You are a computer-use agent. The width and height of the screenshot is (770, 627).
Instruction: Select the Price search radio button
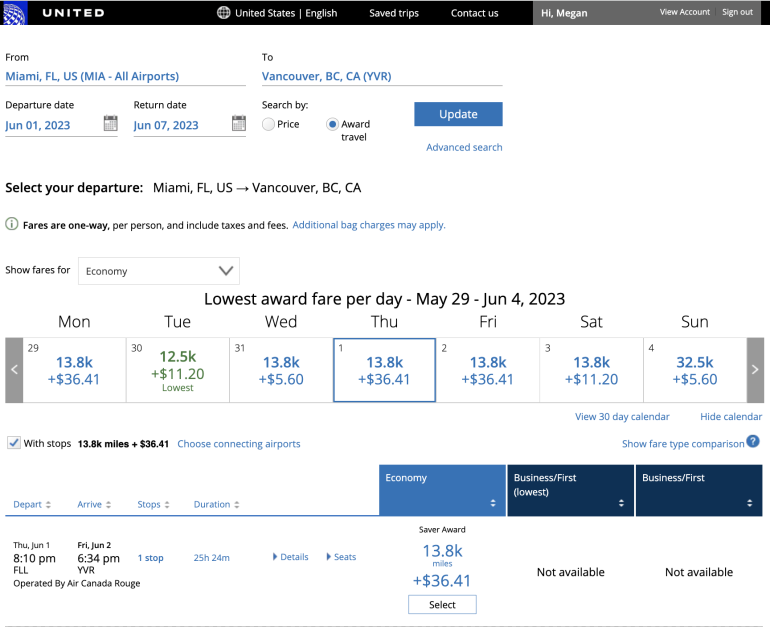tap(268, 124)
